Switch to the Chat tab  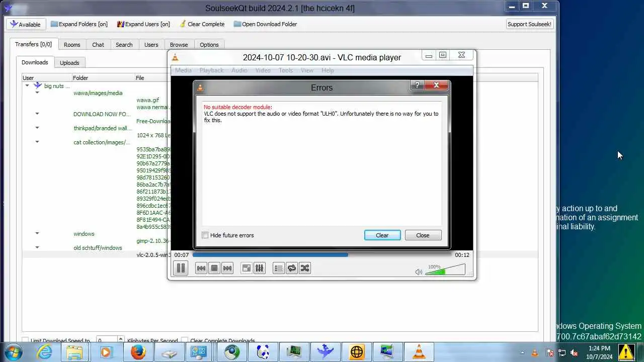point(98,45)
